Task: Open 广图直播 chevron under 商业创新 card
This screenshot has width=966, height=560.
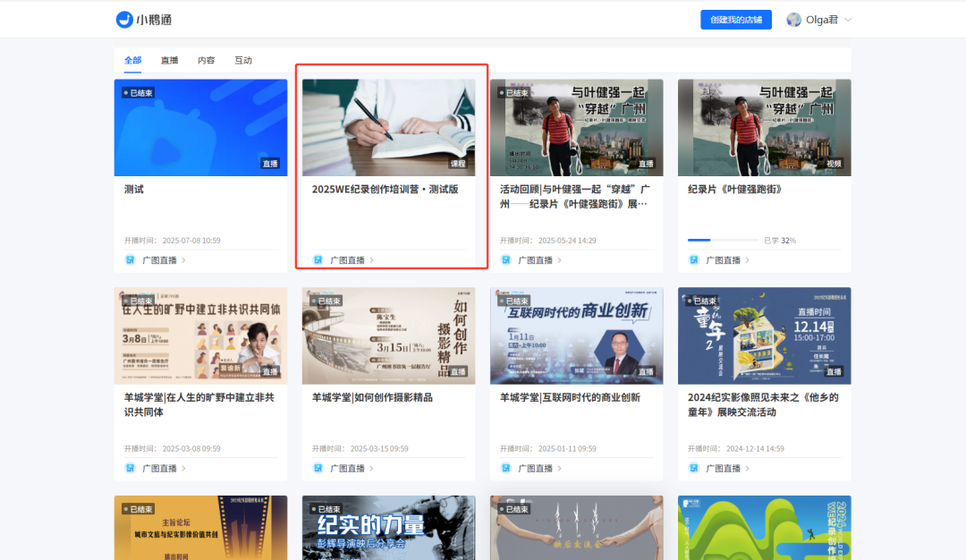Action: pos(559,468)
